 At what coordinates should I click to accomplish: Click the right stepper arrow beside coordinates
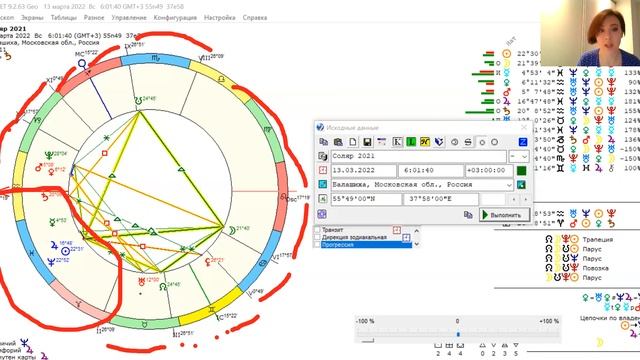click(x=526, y=199)
